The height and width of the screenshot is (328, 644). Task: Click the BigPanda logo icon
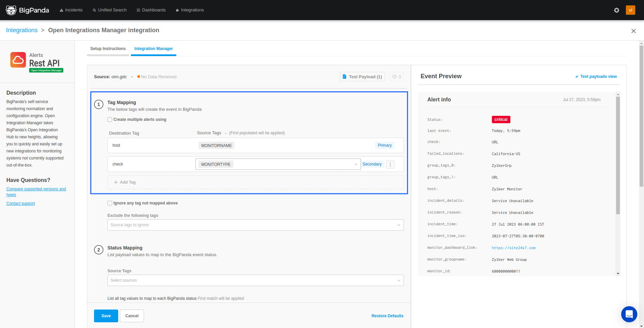pos(11,10)
